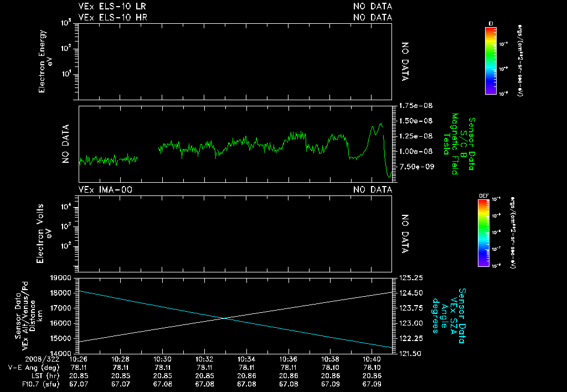567x392 pixels.
Task: Click the 1.75e-08 magnetic field tick label
Action: [415, 105]
